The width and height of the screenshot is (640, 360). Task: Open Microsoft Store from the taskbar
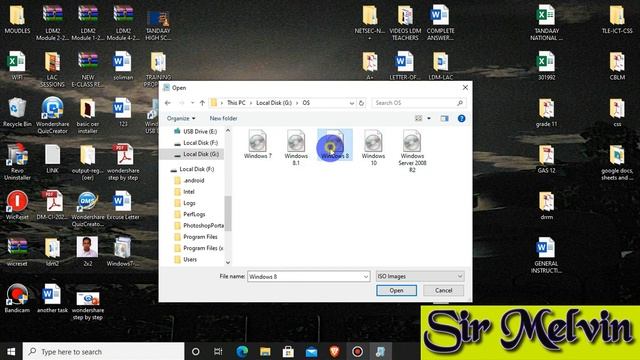point(288,351)
